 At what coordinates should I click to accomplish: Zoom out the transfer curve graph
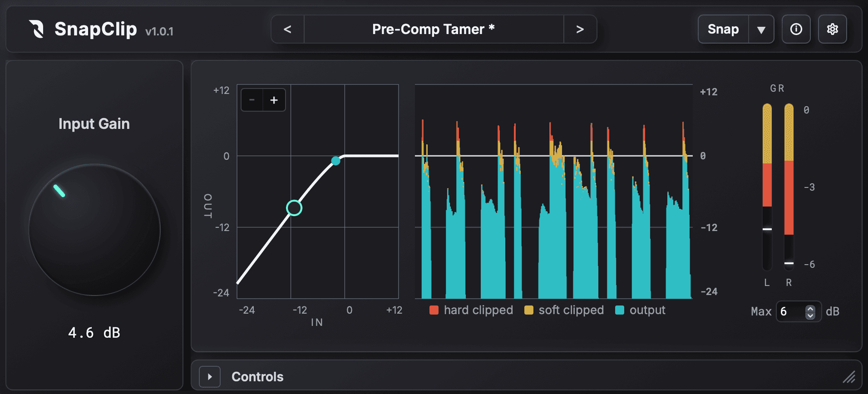click(x=252, y=100)
